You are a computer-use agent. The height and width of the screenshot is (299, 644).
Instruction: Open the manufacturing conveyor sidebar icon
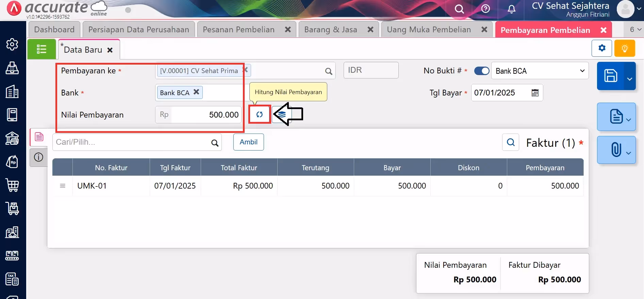point(12,256)
